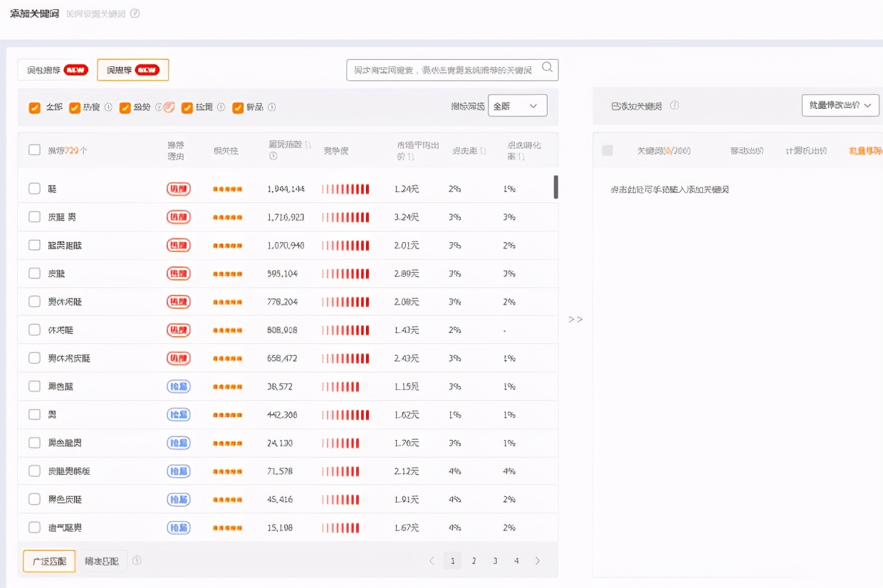The image size is (883, 588).
Task: Click the red 热门 badge on the first keyword row
Action: pyautogui.click(x=178, y=189)
